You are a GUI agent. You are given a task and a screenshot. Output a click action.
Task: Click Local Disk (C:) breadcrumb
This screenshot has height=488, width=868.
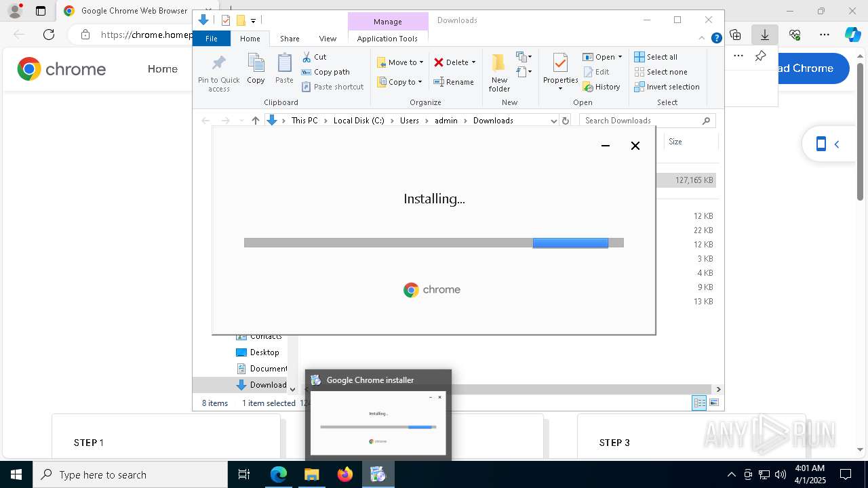[359, 121]
